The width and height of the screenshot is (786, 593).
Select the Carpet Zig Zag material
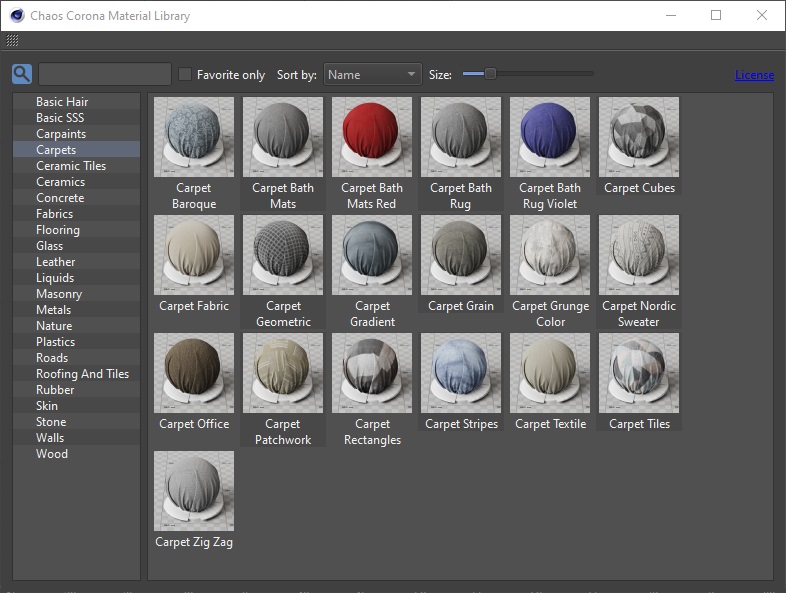pyautogui.click(x=194, y=491)
